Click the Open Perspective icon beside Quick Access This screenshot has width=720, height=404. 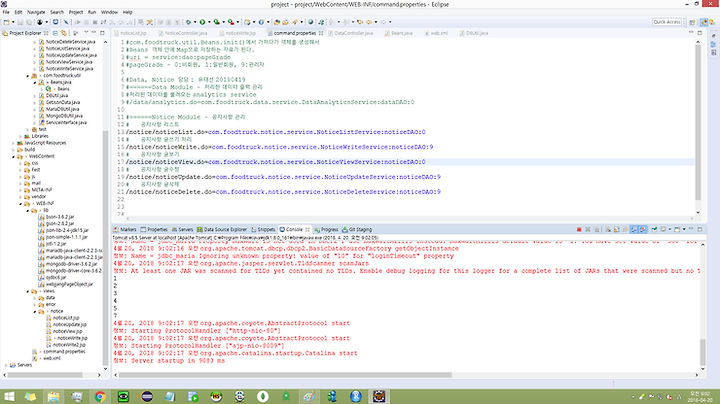tap(692, 22)
